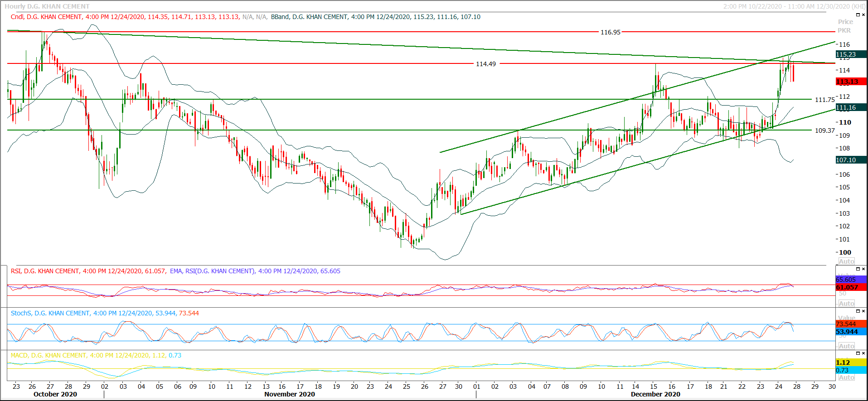Toggle Auto scale on the MACD pane

point(846,377)
